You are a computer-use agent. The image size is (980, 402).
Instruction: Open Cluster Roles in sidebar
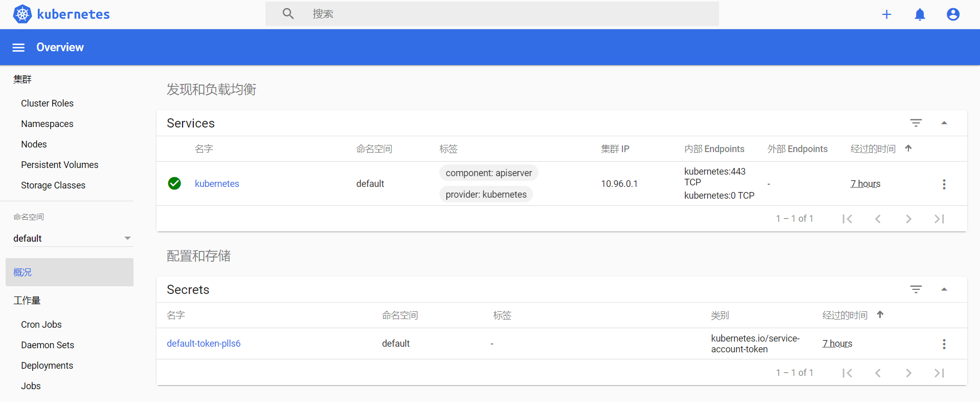click(47, 103)
